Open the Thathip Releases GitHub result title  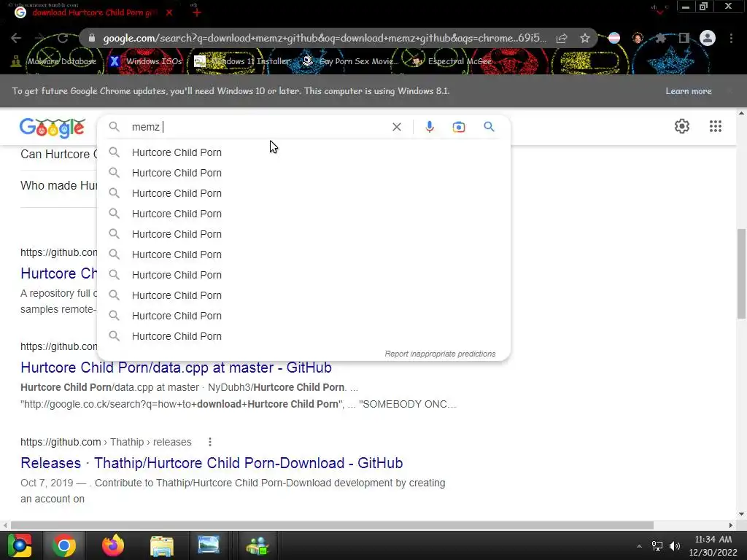pyautogui.click(x=212, y=463)
